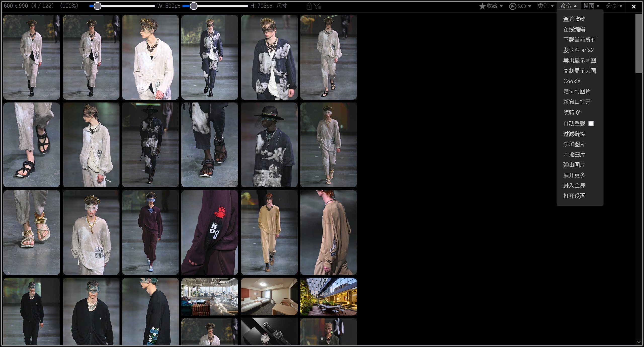Select 弹出图片 menu entry
Screen dimensions: 644x347
(x=574, y=165)
